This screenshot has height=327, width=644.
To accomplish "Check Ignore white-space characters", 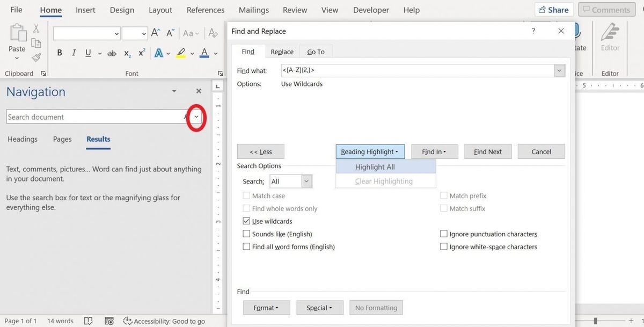I will (444, 246).
